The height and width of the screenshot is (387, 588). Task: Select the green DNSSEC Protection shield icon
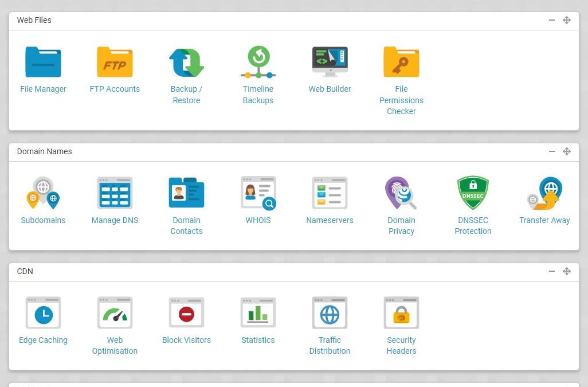[x=473, y=193]
